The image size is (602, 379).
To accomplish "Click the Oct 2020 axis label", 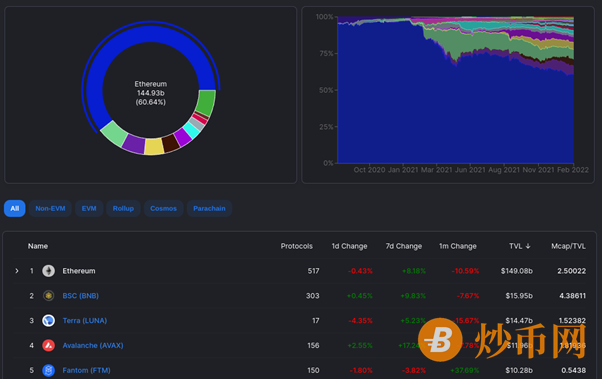I will point(369,170).
